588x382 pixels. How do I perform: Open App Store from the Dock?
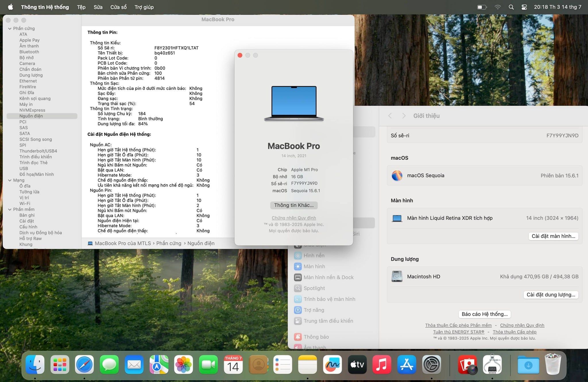(x=407, y=364)
